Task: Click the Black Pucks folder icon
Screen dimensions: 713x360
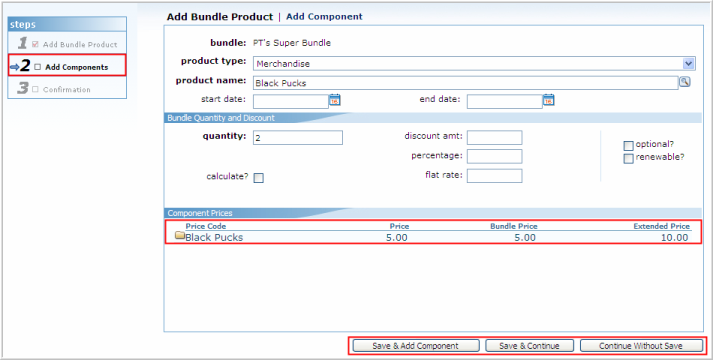Action: click(180, 235)
